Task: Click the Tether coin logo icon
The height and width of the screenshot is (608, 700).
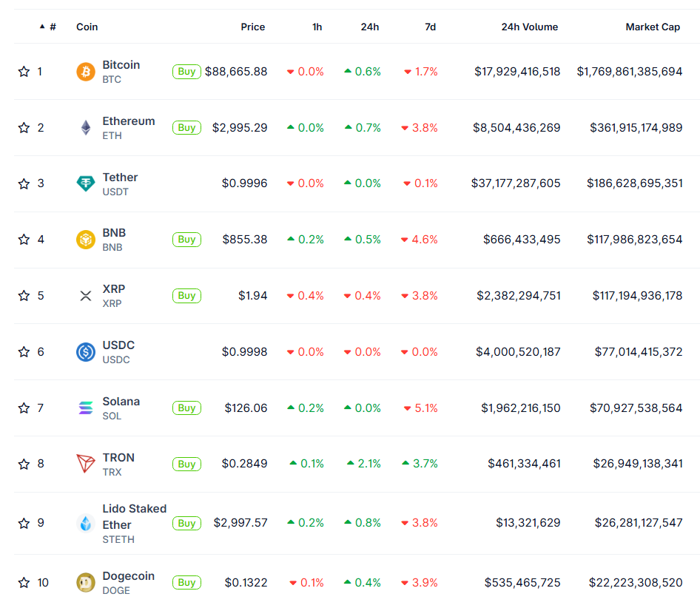Action: (x=86, y=183)
